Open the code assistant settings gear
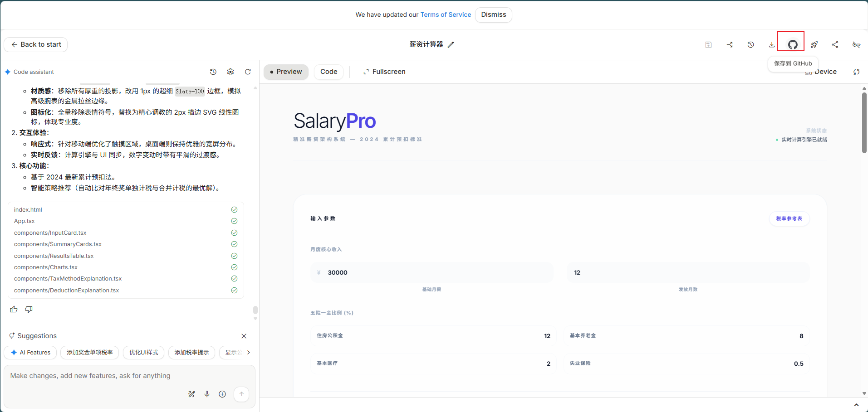 230,72
